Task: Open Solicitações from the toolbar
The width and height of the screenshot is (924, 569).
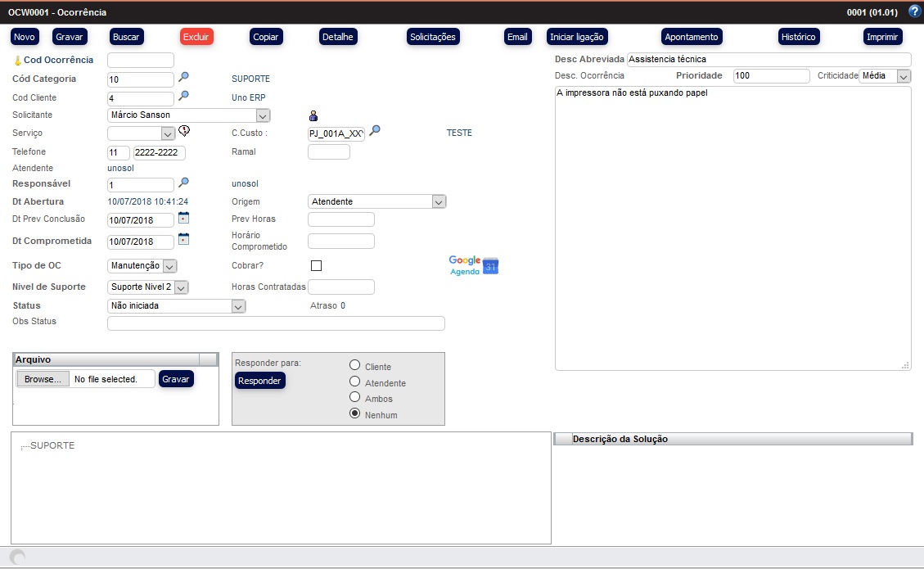Action: tap(433, 37)
